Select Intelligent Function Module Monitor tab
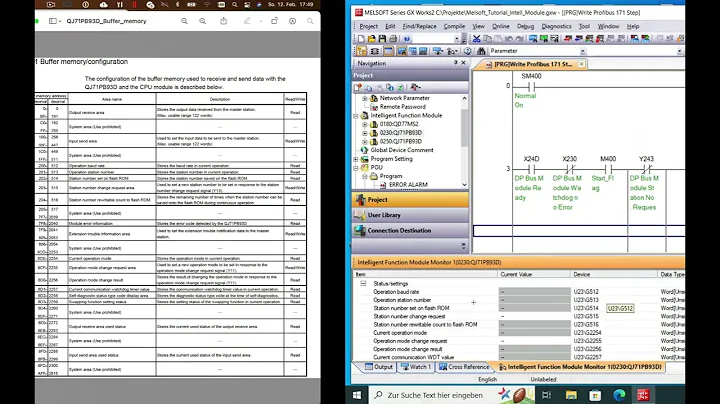720x404 pixels. point(580,367)
